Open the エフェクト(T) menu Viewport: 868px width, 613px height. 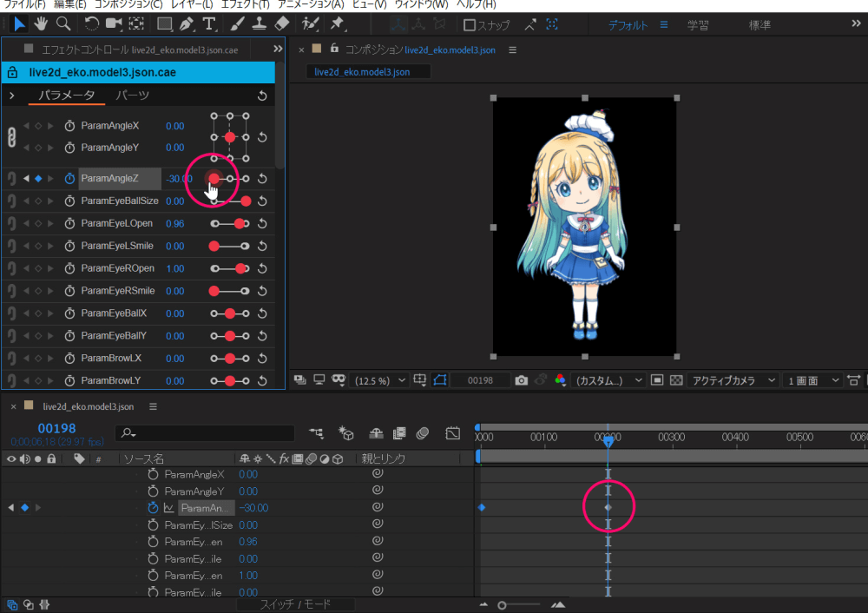tap(246, 4)
